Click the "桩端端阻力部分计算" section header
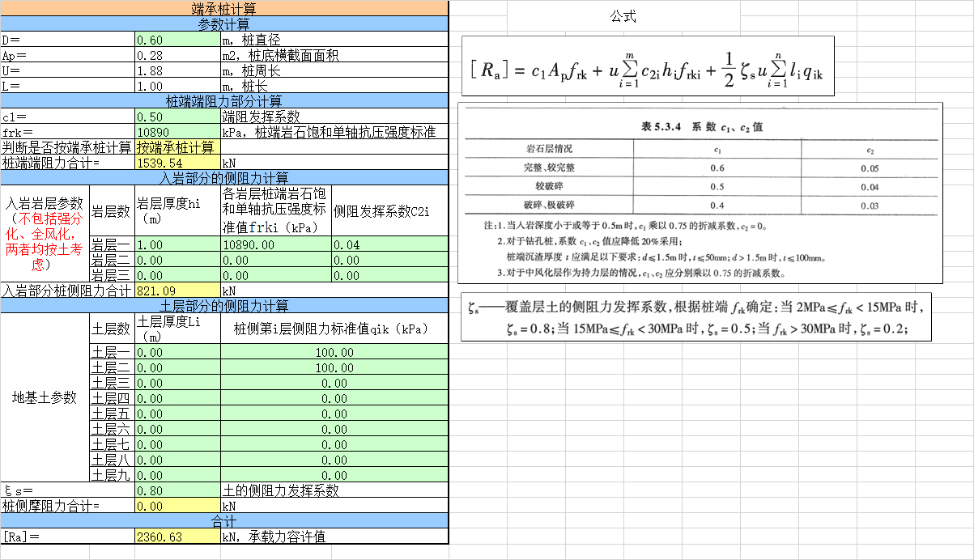Image resolution: width=974 pixels, height=560 pixels. coord(224,101)
